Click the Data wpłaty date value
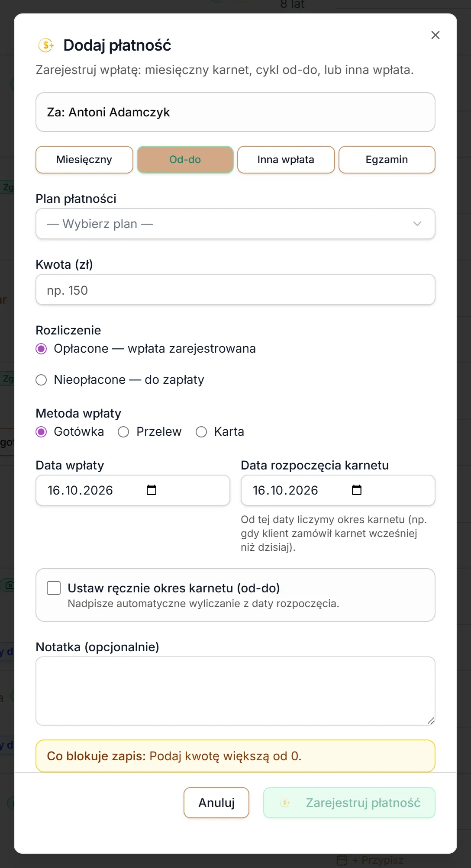Image resolution: width=471 pixels, height=868 pixels. [80, 490]
